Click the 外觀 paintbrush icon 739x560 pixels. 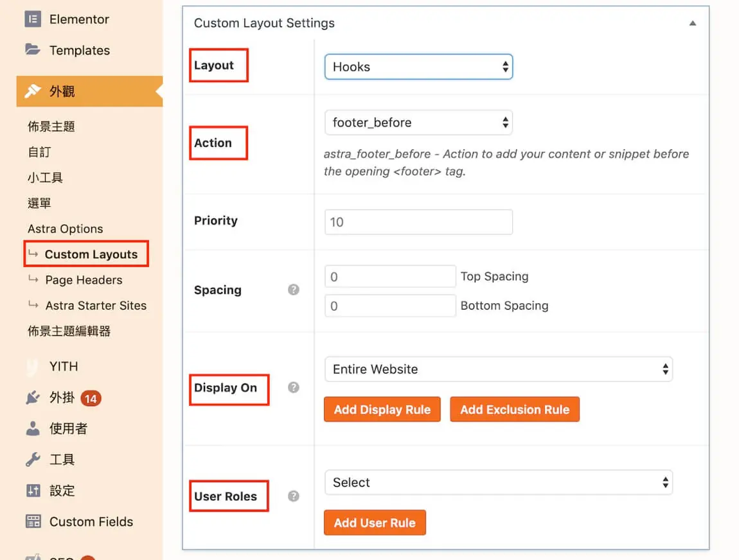[x=33, y=91]
